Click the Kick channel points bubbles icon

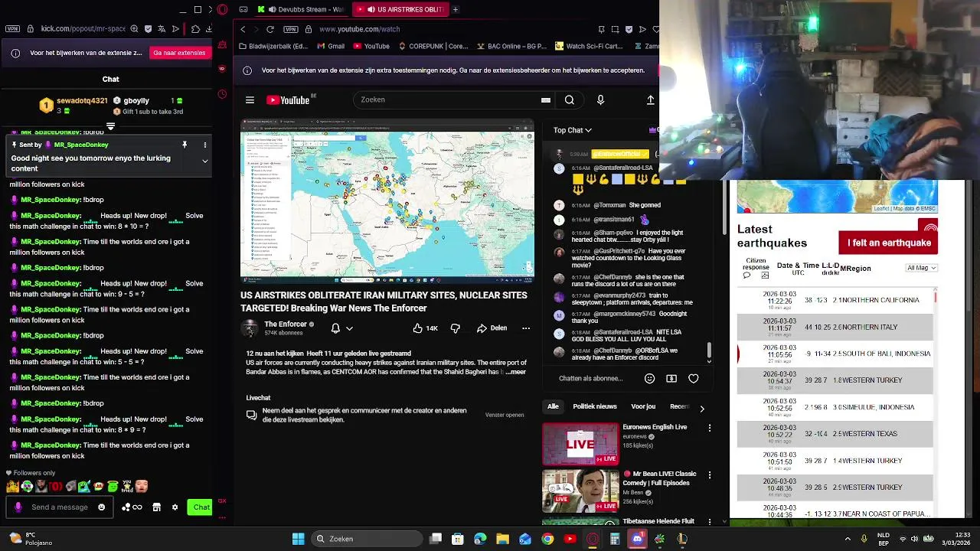(x=132, y=507)
